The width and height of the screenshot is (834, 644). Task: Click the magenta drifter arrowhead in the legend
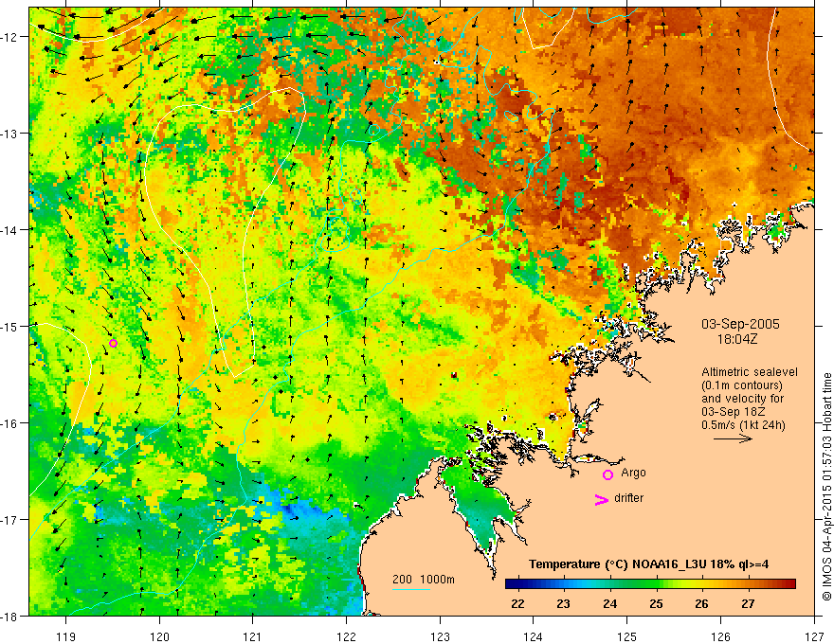(x=601, y=499)
